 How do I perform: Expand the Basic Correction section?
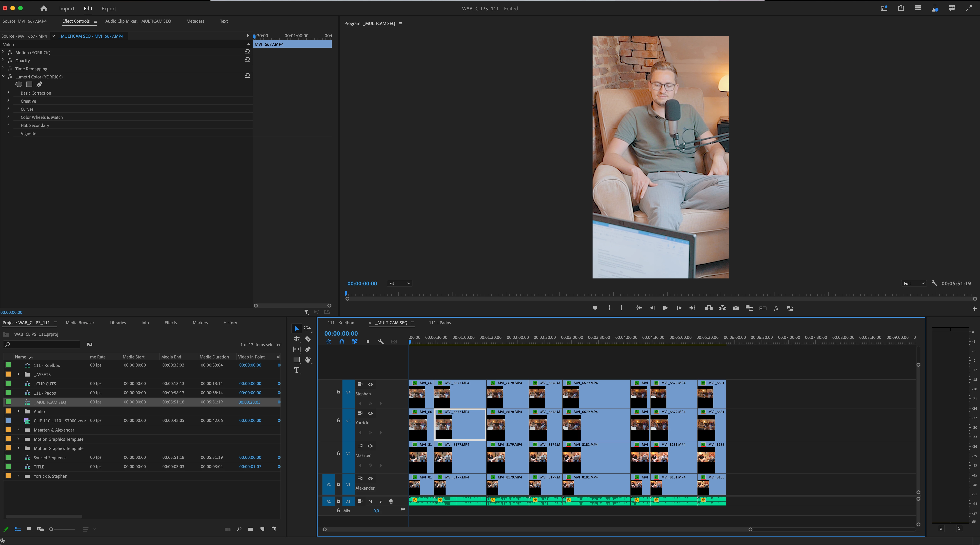click(x=8, y=93)
